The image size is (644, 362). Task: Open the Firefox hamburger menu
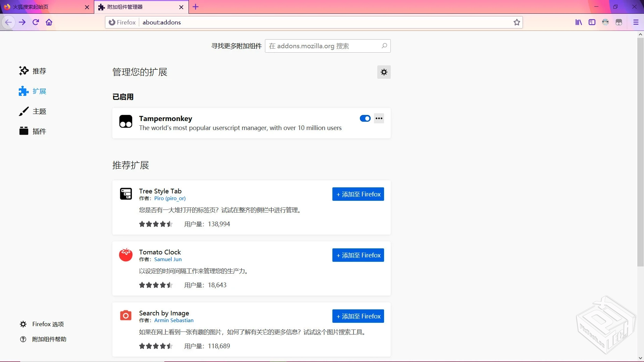[636, 22]
